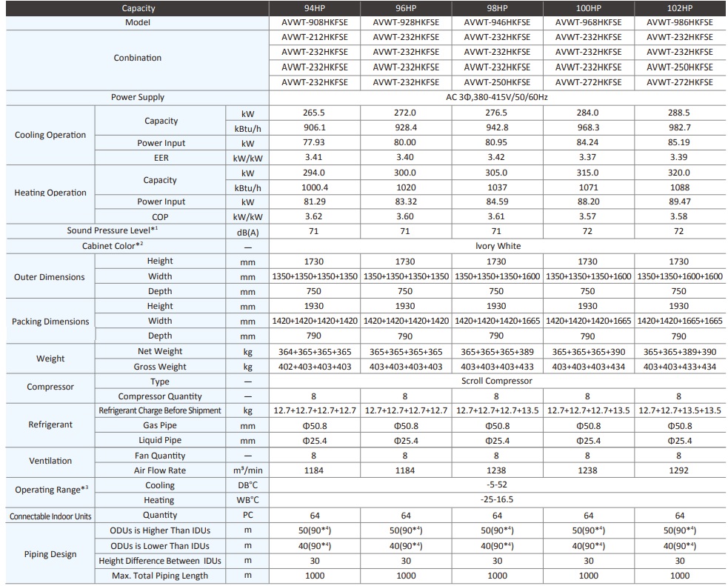This screenshot has height=586, width=728.
Task: Click the 94HP capacity column header
Action: point(314,8)
